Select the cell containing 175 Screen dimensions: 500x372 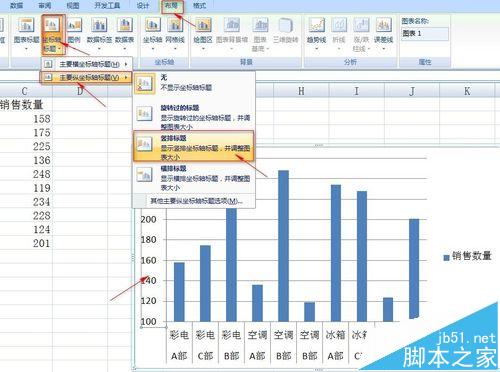pyautogui.click(x=26, y=132)
